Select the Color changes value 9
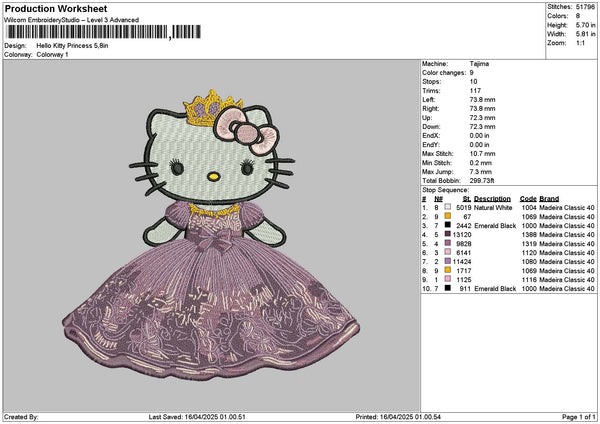The image size is (600, 424). click(x=471, y=73)
